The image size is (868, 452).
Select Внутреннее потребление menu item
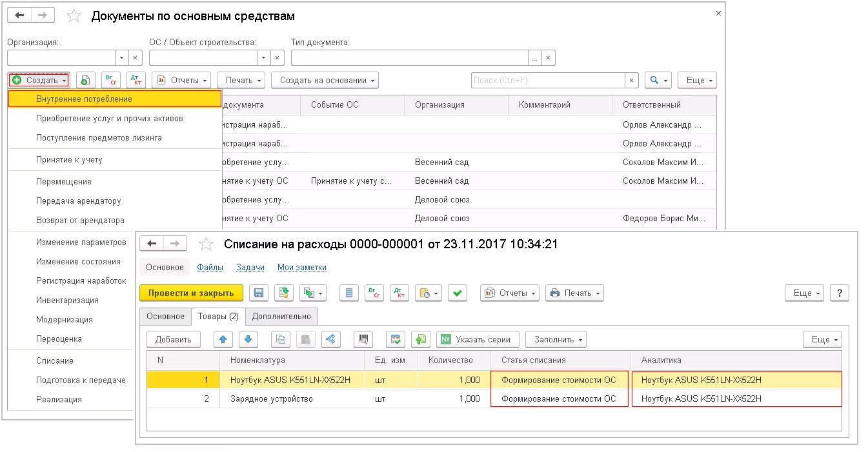(x=114, y=99)
